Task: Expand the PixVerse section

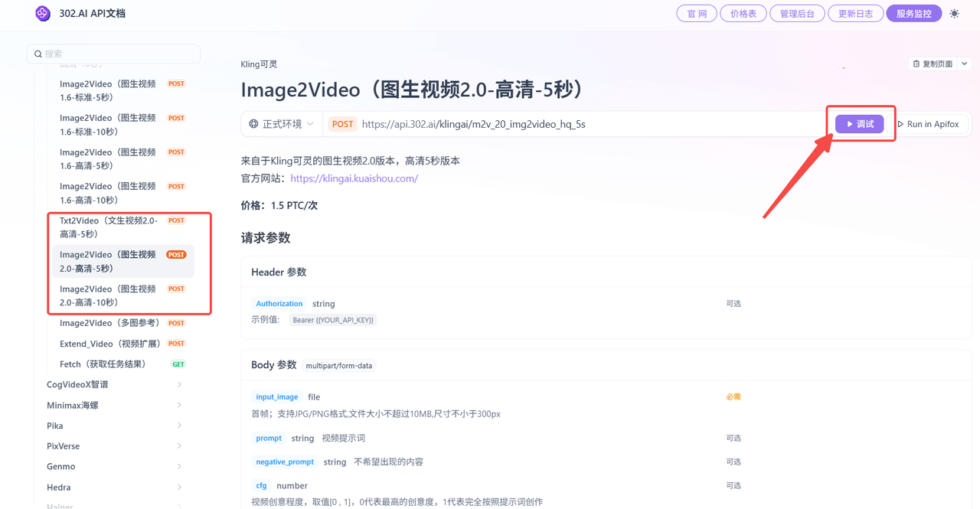Action: pos(115,446)
